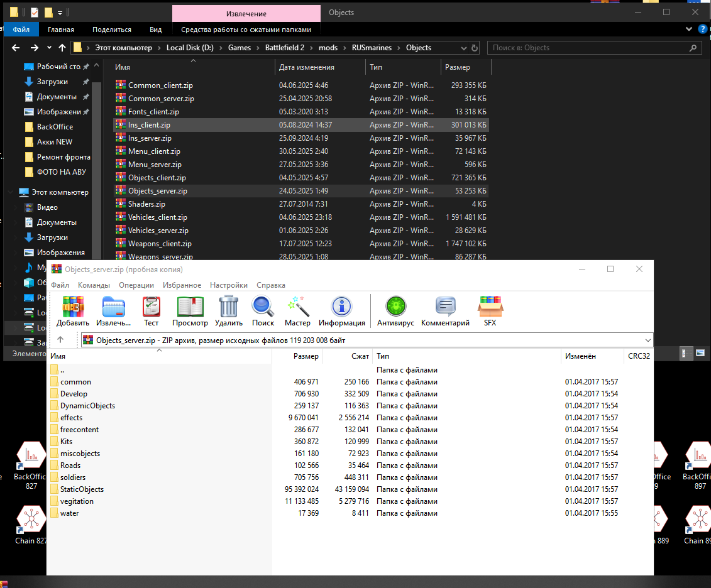Launch the Мастер wizard wand icon
Screen dimensions: 711x588
pos(297,307)
